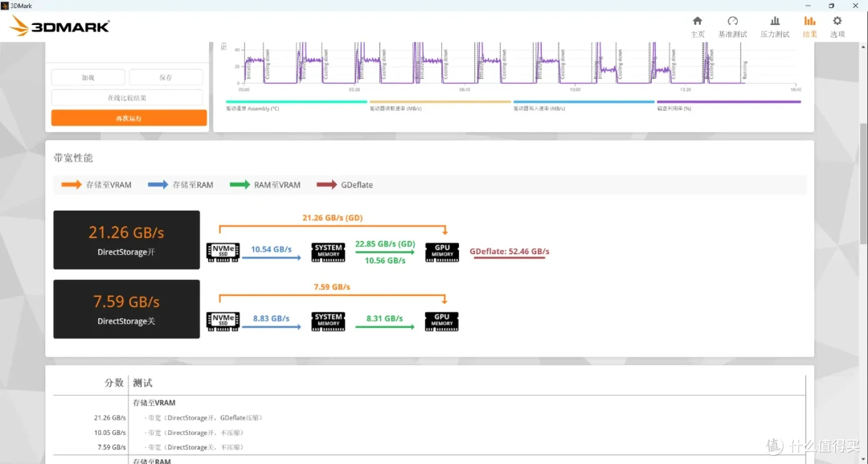The height and width of the screenshot is (464, 868).
Task: Click GPU MEMORY icon in DirectStorage关 row
Action: point(442,321)
